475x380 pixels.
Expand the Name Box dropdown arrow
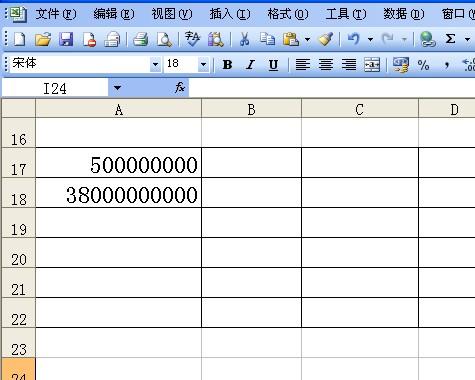pos(117,88)
